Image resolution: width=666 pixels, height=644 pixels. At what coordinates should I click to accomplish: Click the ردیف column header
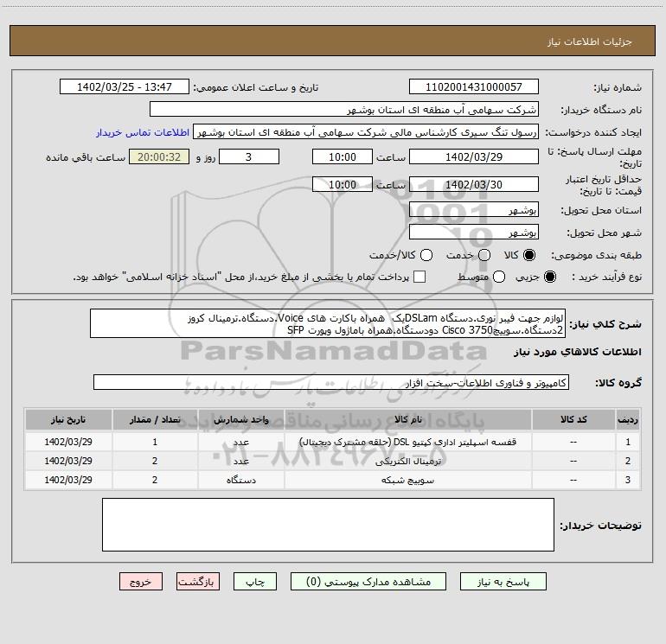point(628,420)
